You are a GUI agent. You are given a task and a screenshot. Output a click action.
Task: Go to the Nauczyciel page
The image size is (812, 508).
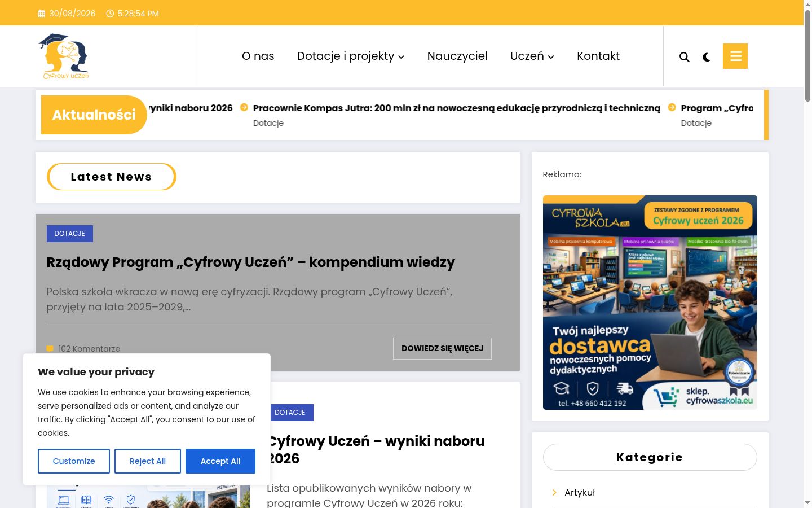click(x=457, y=56)
